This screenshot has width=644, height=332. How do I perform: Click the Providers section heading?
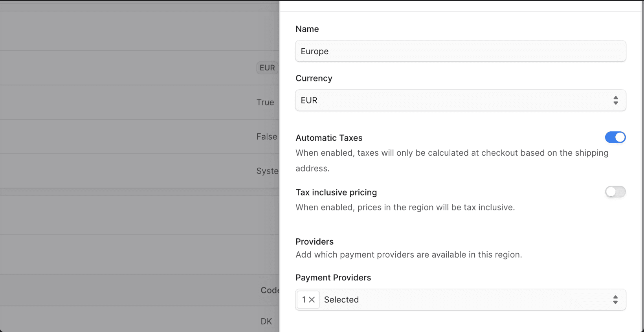pyautogui.click(x=314, y=242)
